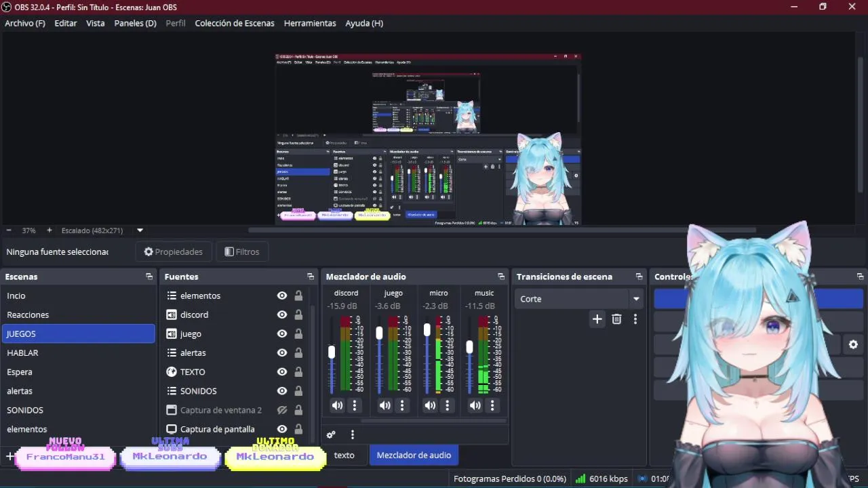Screen dimensions: 868x488
Task: Open the Colección de Escenas menu
Action: [235, 23]
